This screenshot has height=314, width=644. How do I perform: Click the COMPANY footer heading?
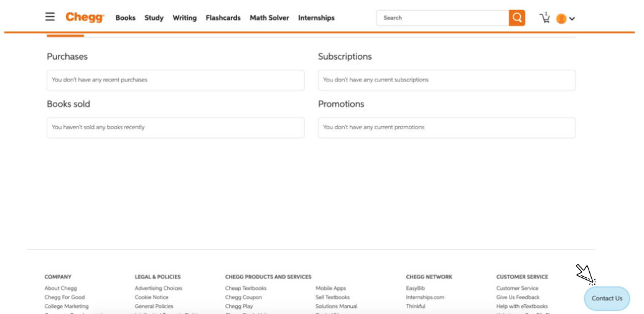coord(58,277)
